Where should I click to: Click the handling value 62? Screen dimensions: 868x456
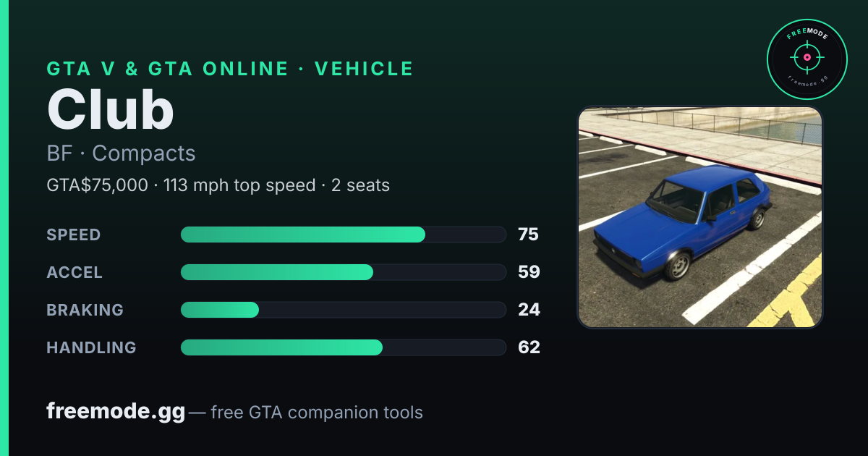pyautogui.click(x=529, y=347)
